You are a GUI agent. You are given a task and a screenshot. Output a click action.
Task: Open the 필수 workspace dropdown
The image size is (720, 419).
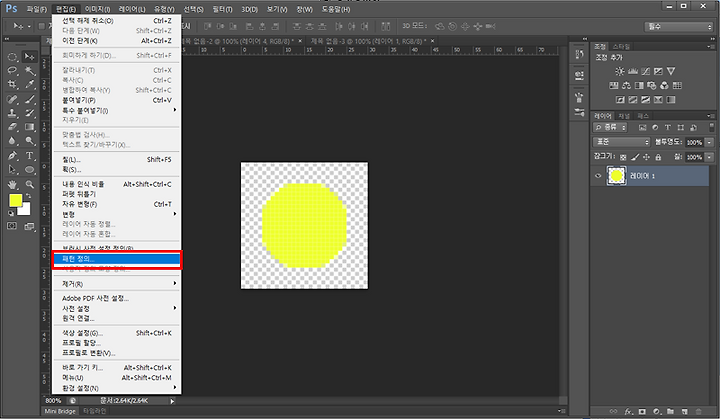(x=679, y=27)
